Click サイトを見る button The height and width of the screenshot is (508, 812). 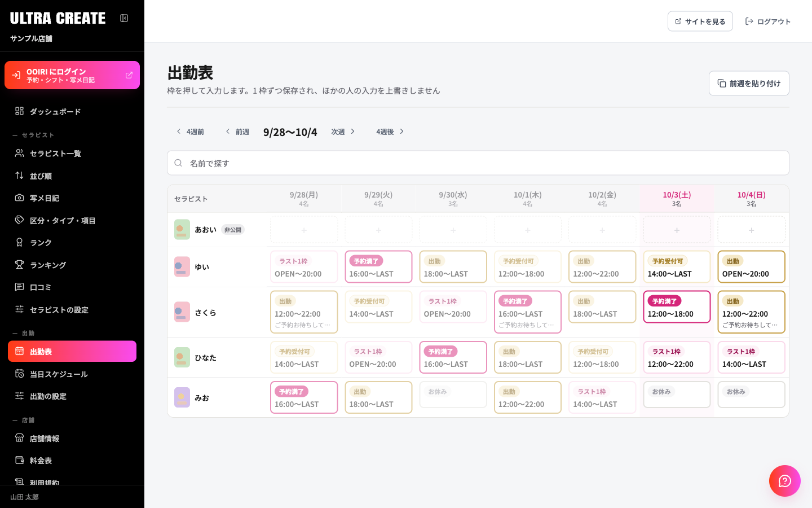tap(700, 21)
